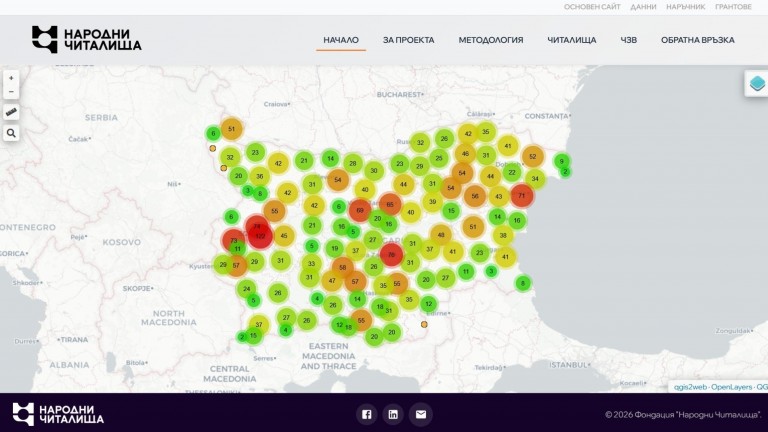Viewport: 768px width, 432px height.
Task: Open Обратна връзка feedback page
Action: tap(697, 40)
